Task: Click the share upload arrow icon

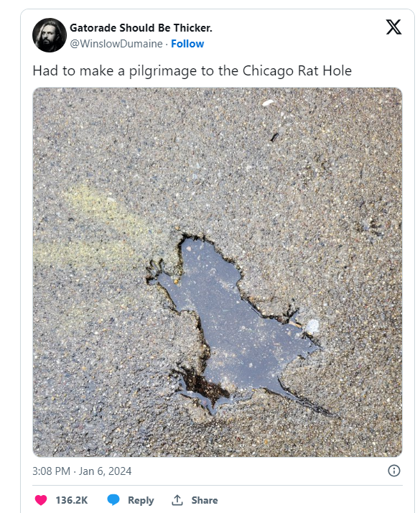Action: 177,500
